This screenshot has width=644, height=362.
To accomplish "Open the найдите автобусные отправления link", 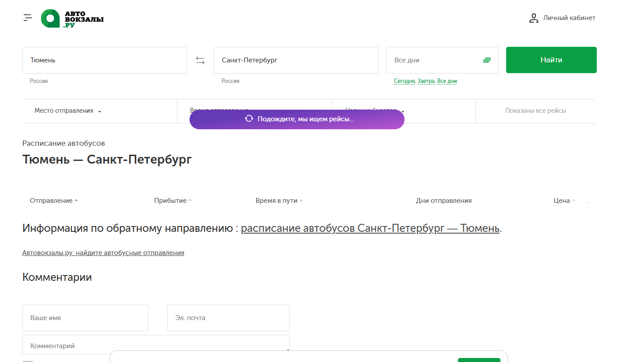I will tap(103, 253).
